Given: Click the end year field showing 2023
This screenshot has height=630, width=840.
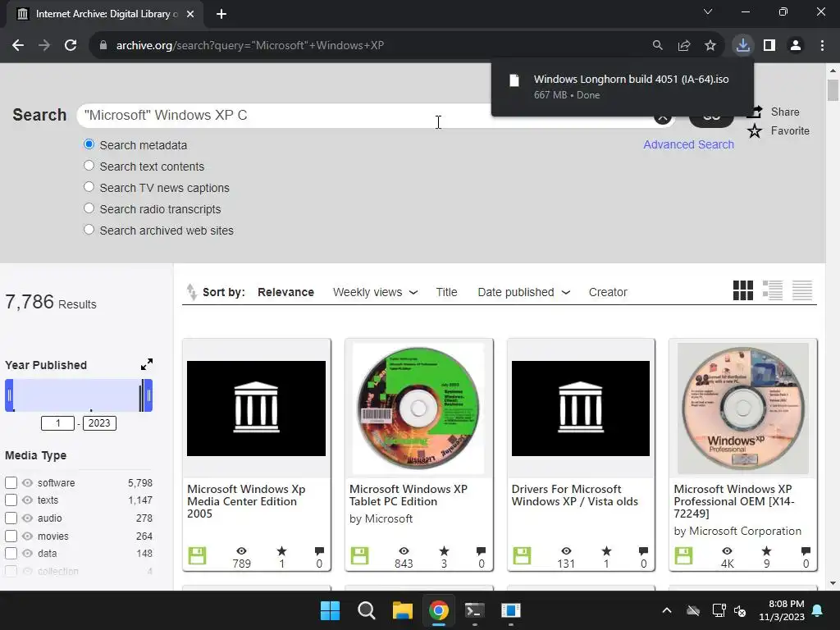Looking at the screenshot, I should pos(99,423).
